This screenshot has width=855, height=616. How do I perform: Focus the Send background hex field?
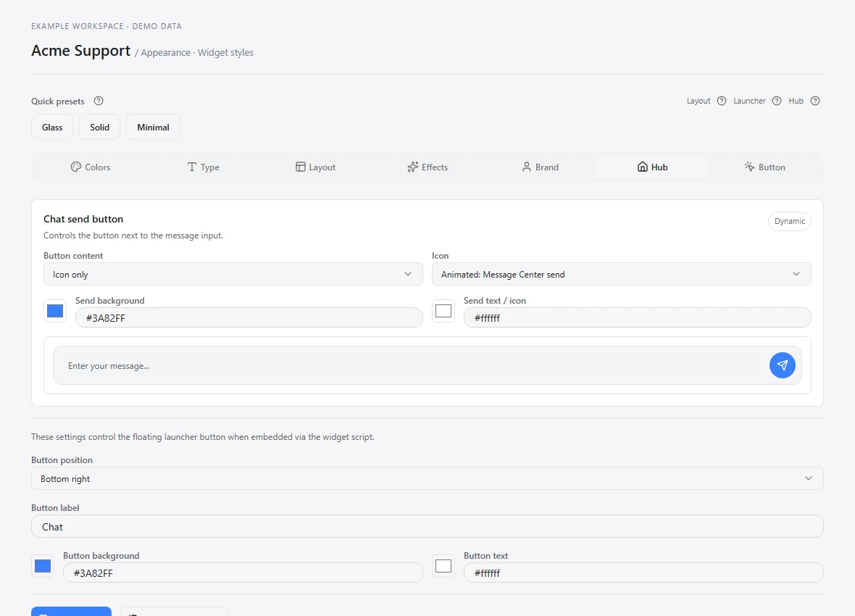tap(249, 317)
